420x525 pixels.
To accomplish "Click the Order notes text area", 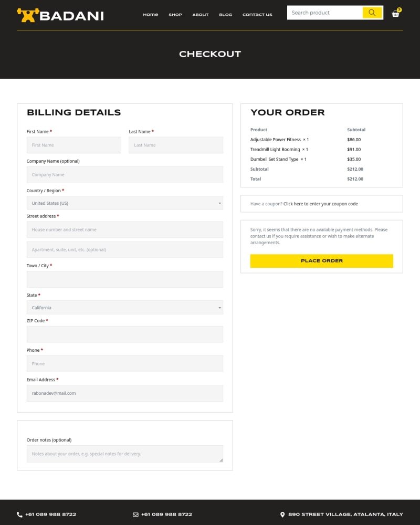I will coord(125,454).
